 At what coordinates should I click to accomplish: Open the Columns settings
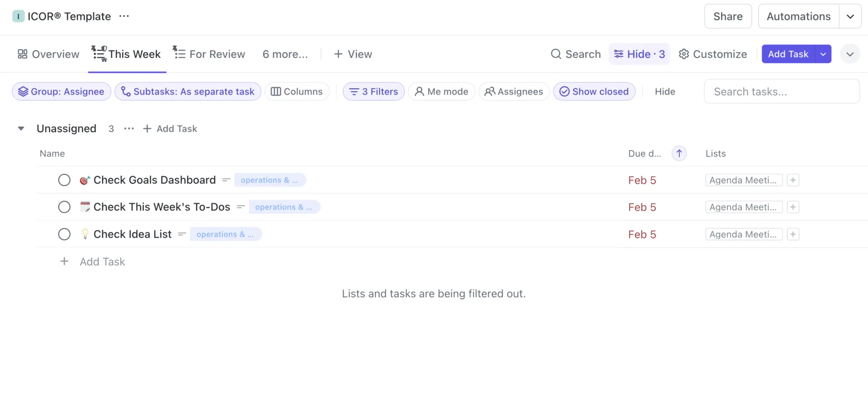tap(297, 91)
